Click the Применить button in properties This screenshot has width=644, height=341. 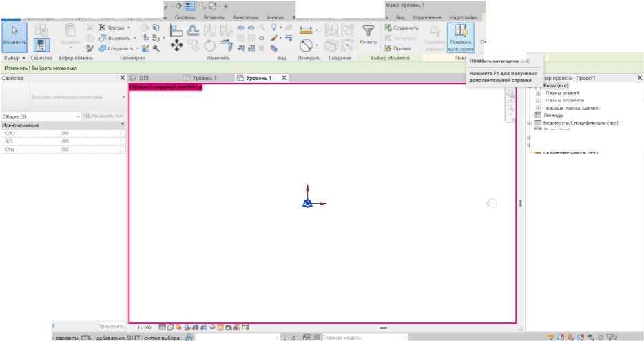pyautogui.click(x=110, y=326)
